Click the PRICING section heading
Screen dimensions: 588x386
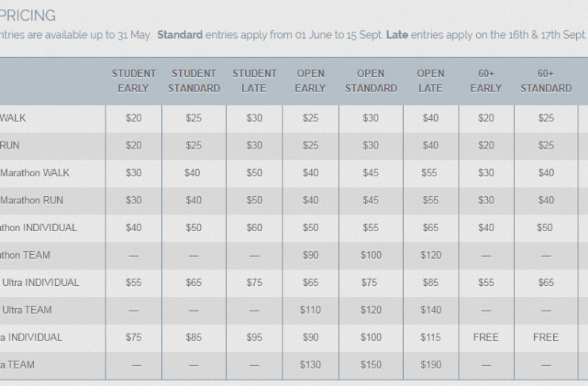(x=27, y=15)
